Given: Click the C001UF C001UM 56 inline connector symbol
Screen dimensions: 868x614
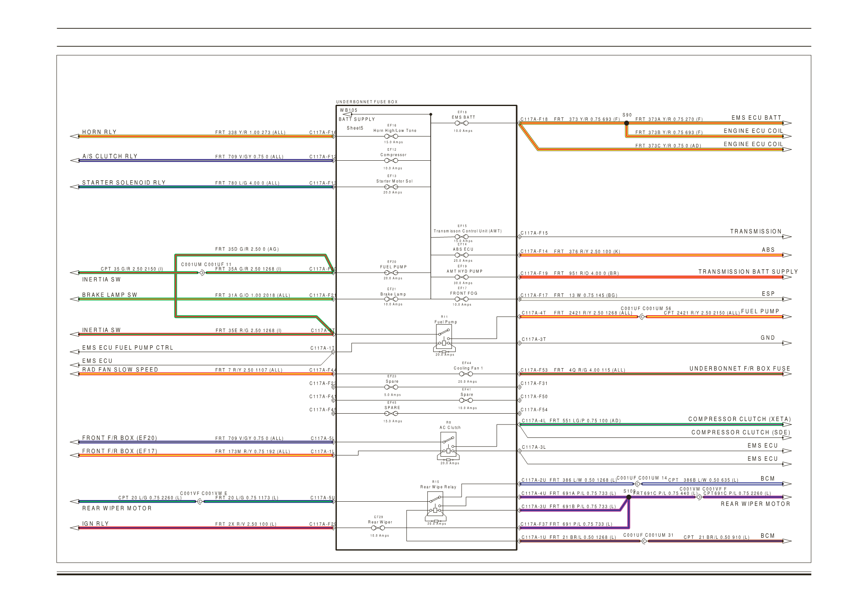Looking at the screenshot, I should [642, 317].
